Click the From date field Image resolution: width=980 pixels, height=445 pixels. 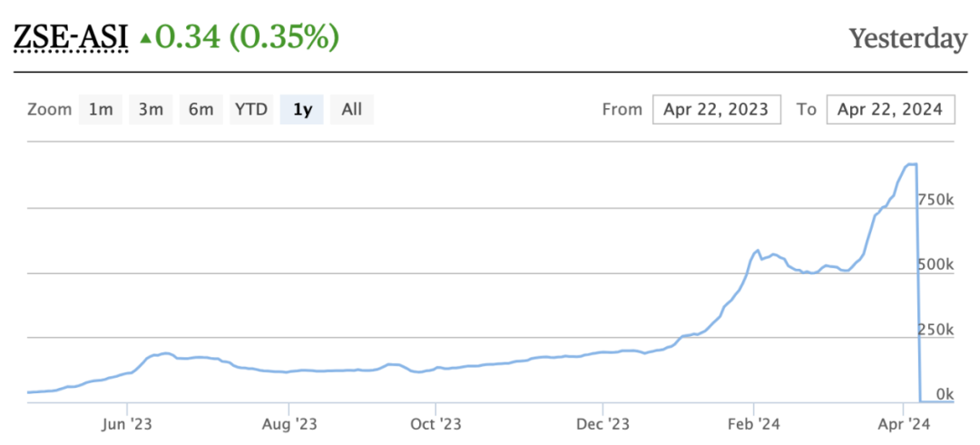click(x=716, y=110)
